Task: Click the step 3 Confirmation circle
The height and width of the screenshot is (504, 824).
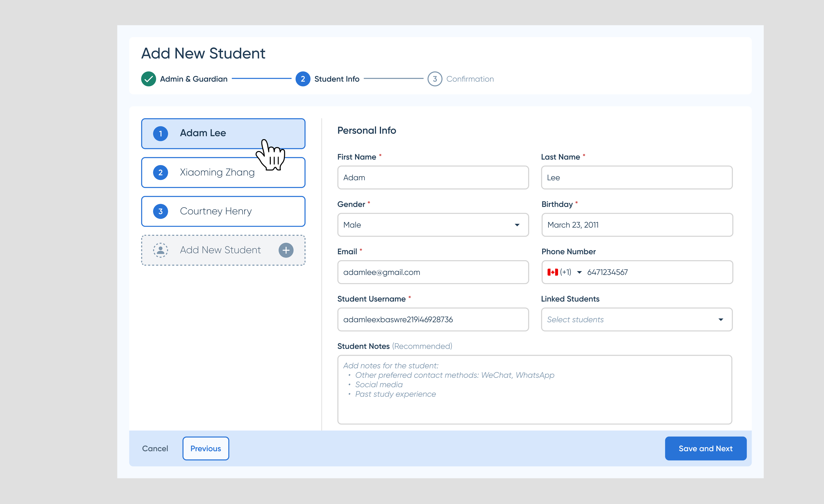Action: click(435, 79)
